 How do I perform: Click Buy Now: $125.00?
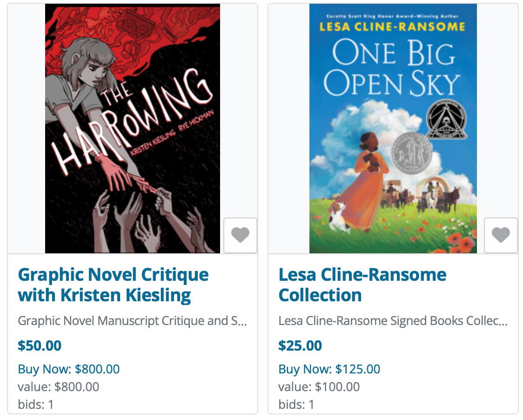point(329,369)
